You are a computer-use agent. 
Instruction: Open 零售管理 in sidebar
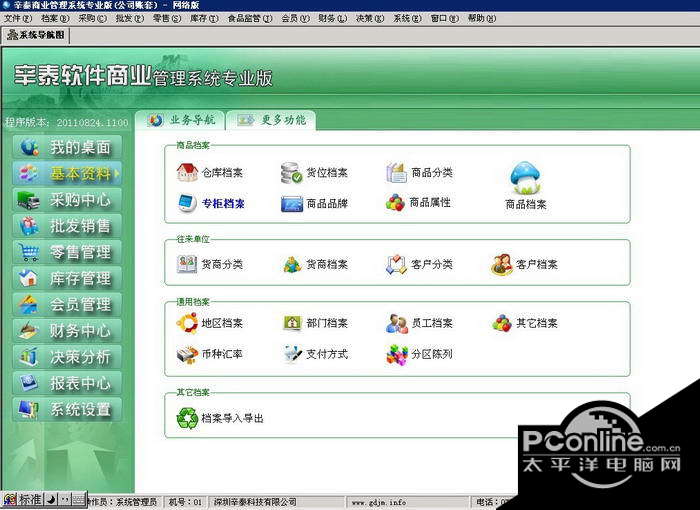[x=67, y=252]
